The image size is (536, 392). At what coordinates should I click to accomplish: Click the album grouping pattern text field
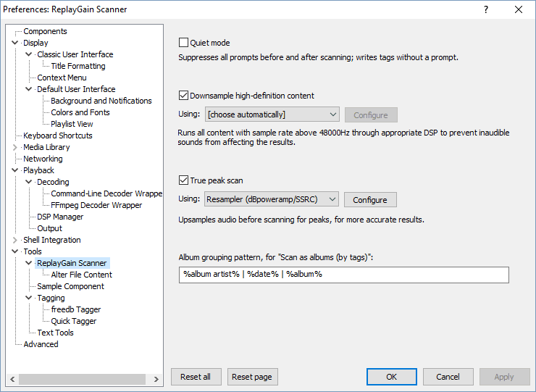coord(344,275)
